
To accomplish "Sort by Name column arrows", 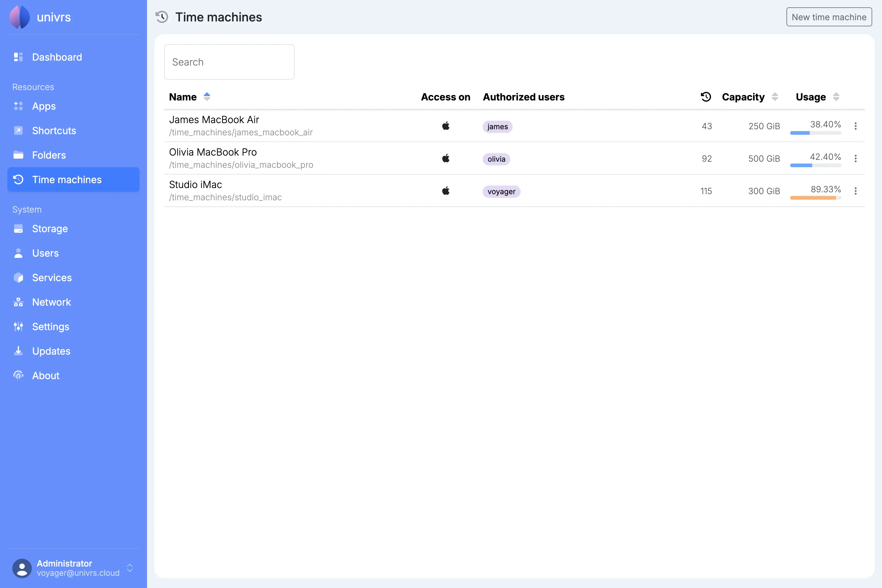I will tap(207, 97).
